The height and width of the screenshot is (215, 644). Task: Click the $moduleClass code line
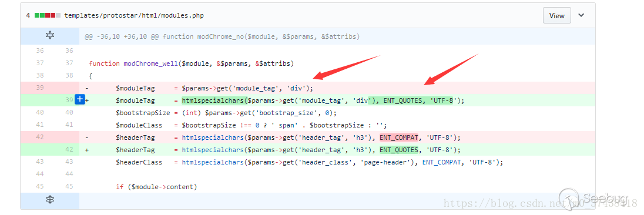click(x=251, y=125)
